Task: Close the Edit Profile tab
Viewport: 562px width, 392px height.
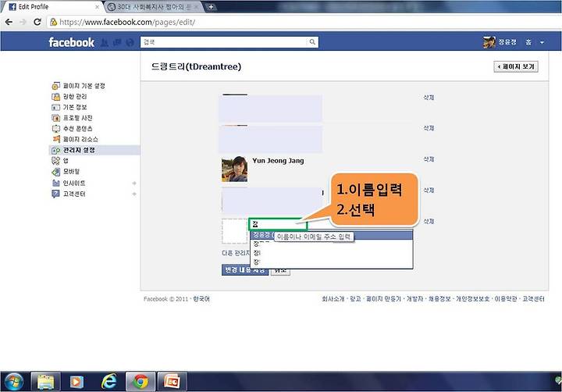Action: point(97,7)
